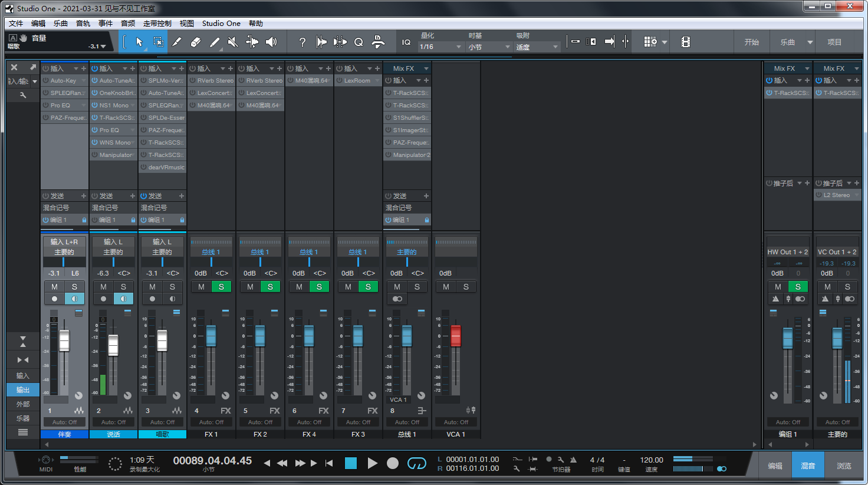Open the 时基 小节 timebase dropdown
Viewport: 868px width, 485px height.
[489, 47]
